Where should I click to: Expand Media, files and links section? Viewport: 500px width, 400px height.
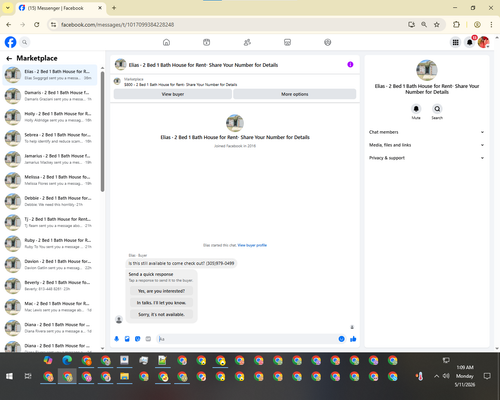click(x=426, y=145)
